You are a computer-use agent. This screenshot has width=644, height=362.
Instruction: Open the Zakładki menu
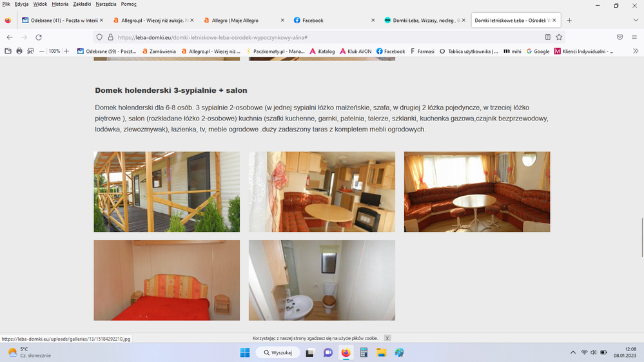point(82,4)
